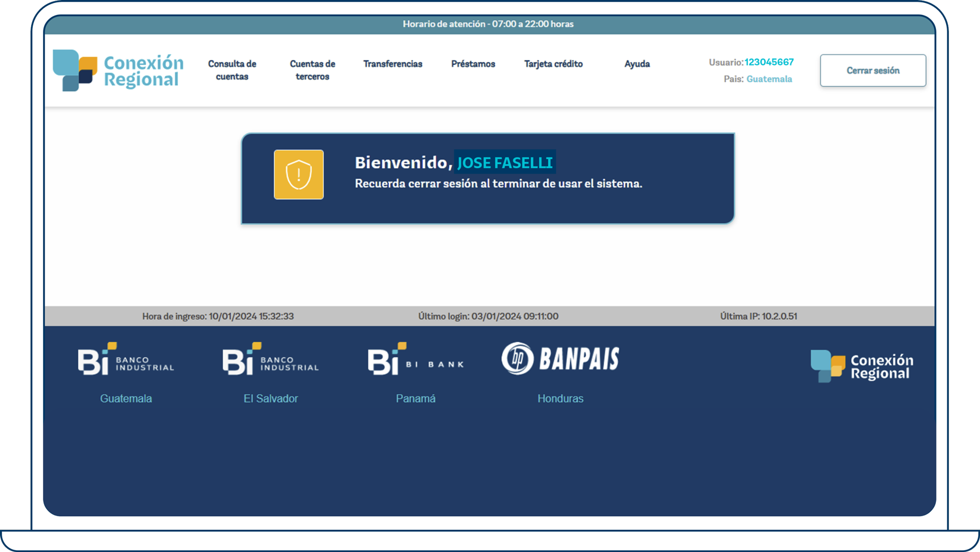Click the Conexión Regional logo in header

pos(118,70)
